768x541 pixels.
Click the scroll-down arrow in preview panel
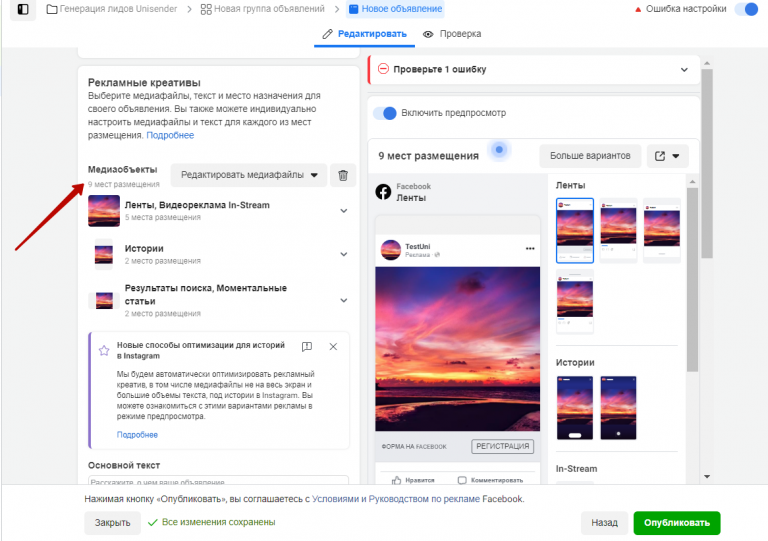click(x=707, y=476)
